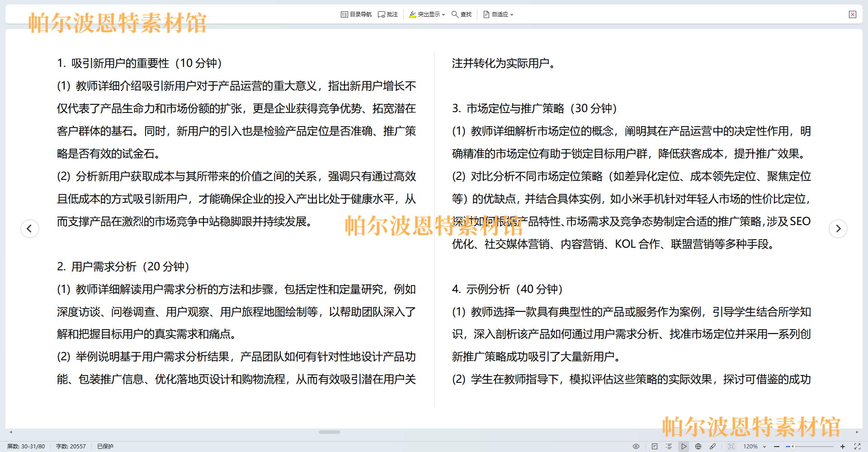Go to previous page with left arrow
868x452 pixels.
click(x=30, y=228)
